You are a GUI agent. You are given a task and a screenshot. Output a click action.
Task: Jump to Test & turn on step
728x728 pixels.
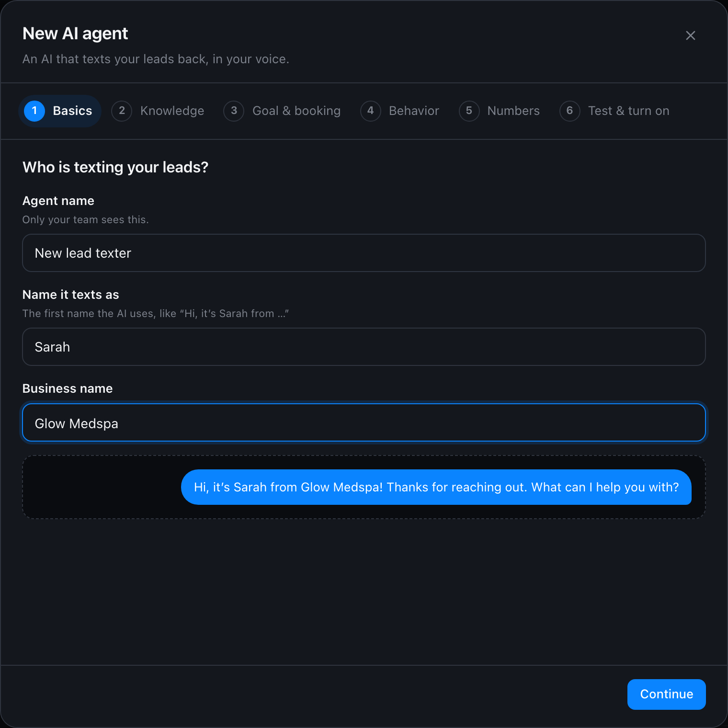614,111
